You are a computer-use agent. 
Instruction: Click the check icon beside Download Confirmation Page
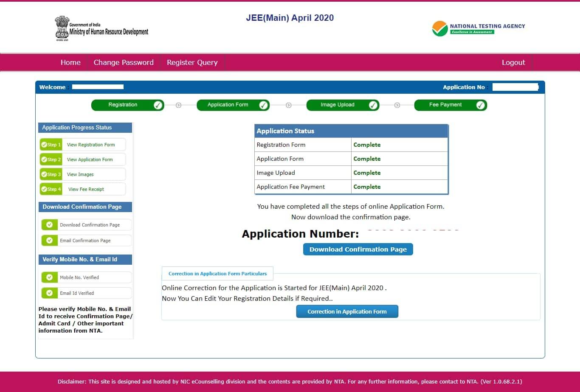[x=50, y=225]
